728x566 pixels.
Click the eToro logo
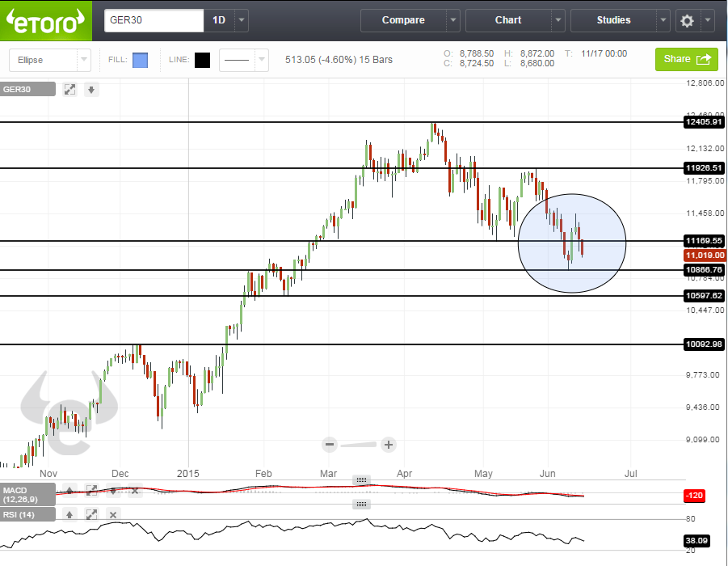46,21
